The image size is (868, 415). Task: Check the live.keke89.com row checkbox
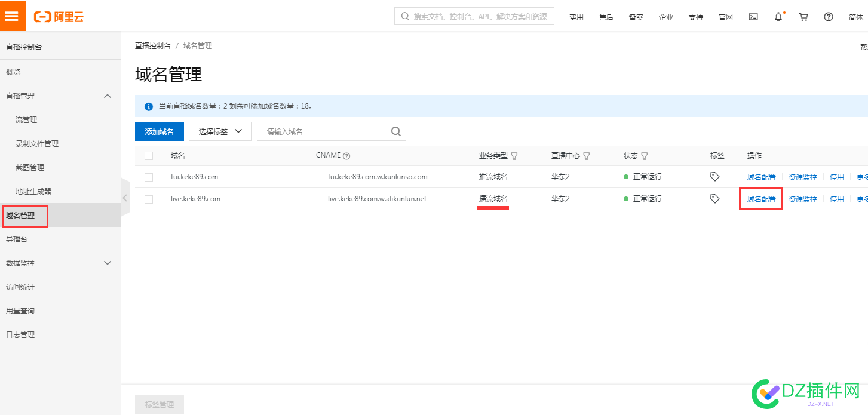pyautogui.click(x=149, y=199)
